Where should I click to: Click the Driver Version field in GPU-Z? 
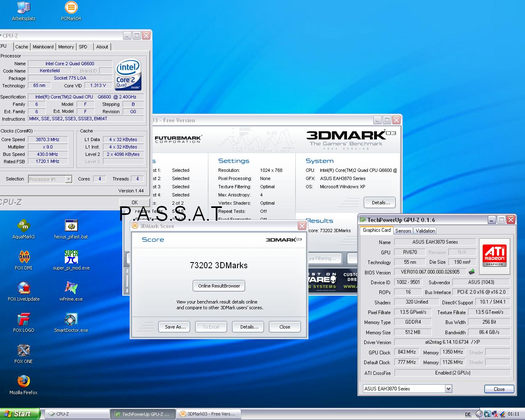pos(452,342)
